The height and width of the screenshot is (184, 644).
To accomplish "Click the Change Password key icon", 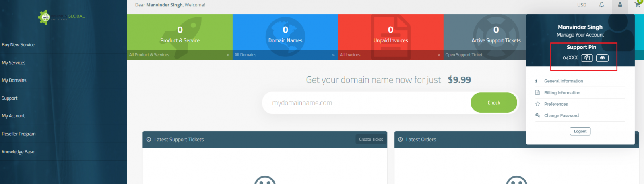I will point(537,115).
